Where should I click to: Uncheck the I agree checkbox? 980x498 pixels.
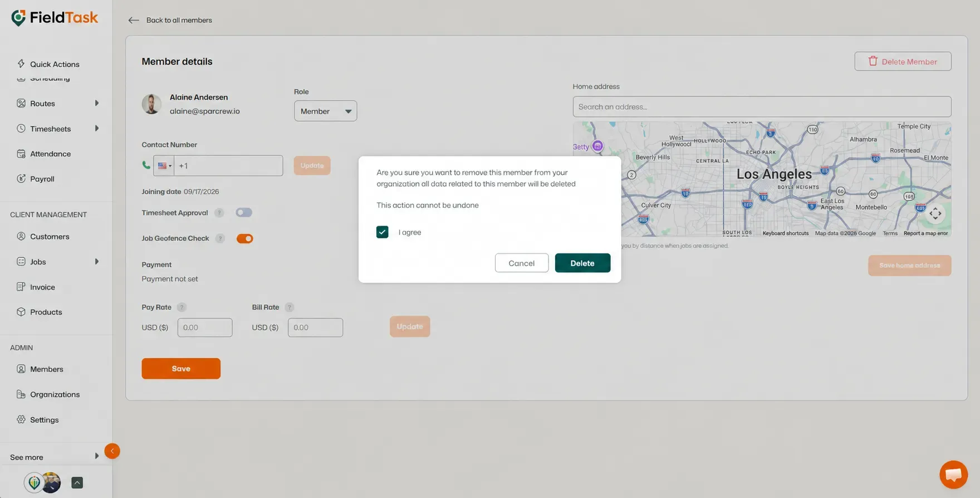click(x=383, y=232)
